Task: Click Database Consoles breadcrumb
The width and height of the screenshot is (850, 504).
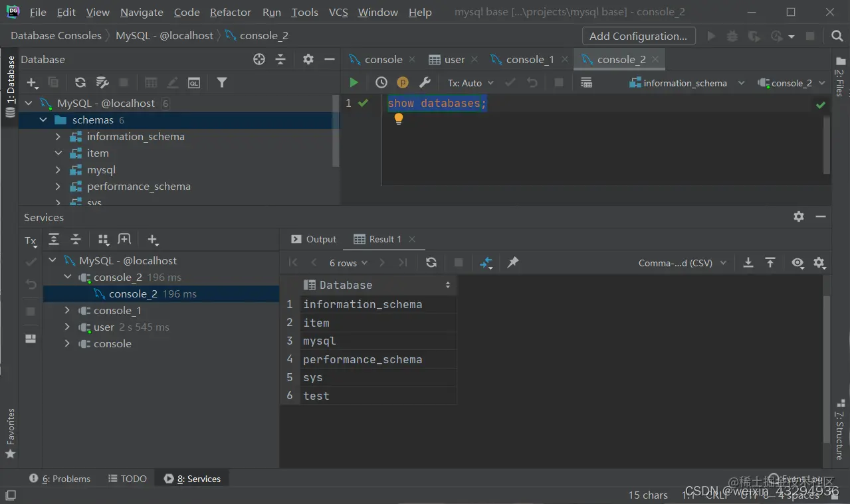Action: 56,36
